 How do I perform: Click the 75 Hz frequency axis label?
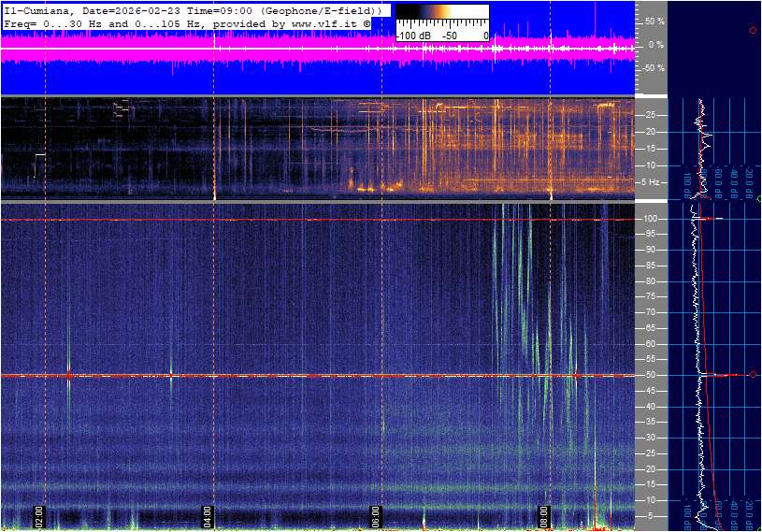coord(651,296)
